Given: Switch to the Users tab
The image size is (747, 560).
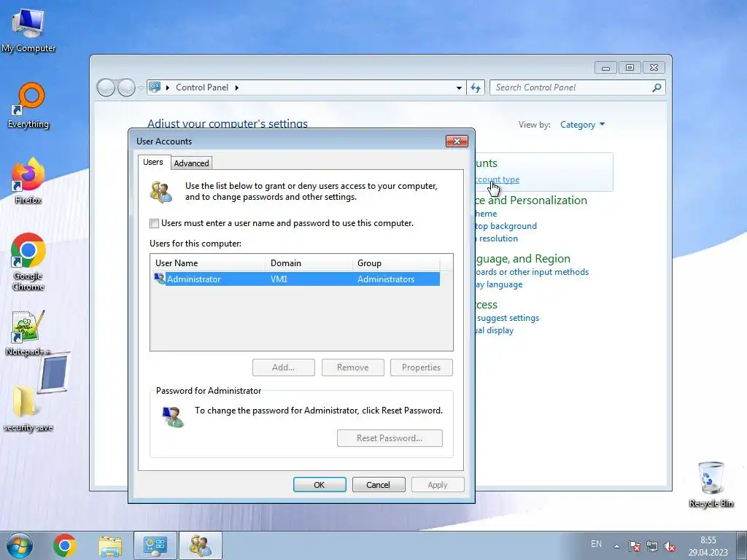Looking at the screenshot, I should pyautogui.click(x=153, y=162).
